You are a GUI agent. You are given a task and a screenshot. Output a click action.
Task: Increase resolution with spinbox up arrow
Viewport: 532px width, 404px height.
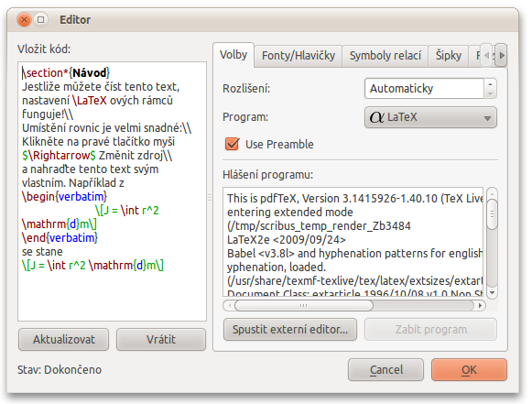click(x=490, y=84)
